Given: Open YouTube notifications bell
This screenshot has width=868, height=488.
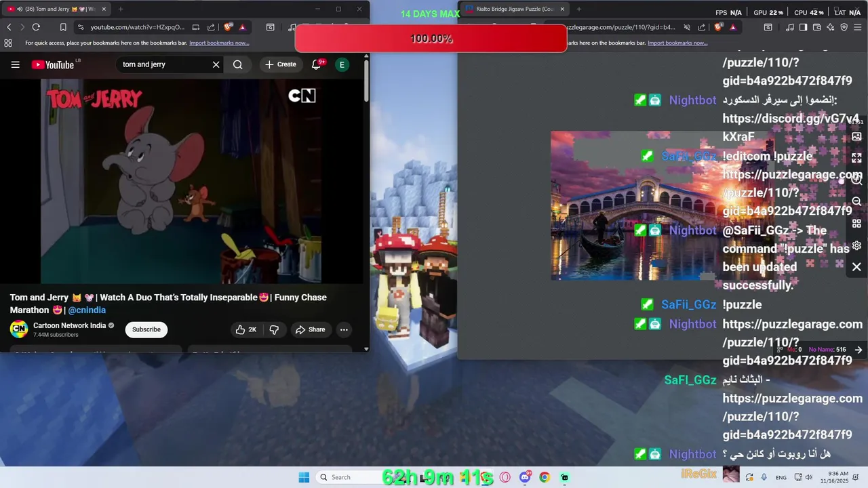Looking at the screenshot, I should point(316,64).
